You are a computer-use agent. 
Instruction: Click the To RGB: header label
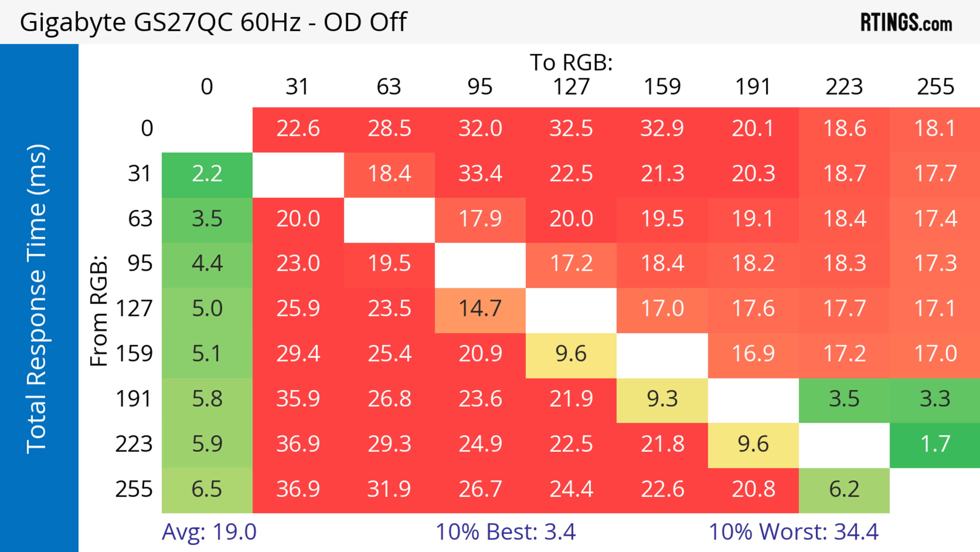point(571,62)
